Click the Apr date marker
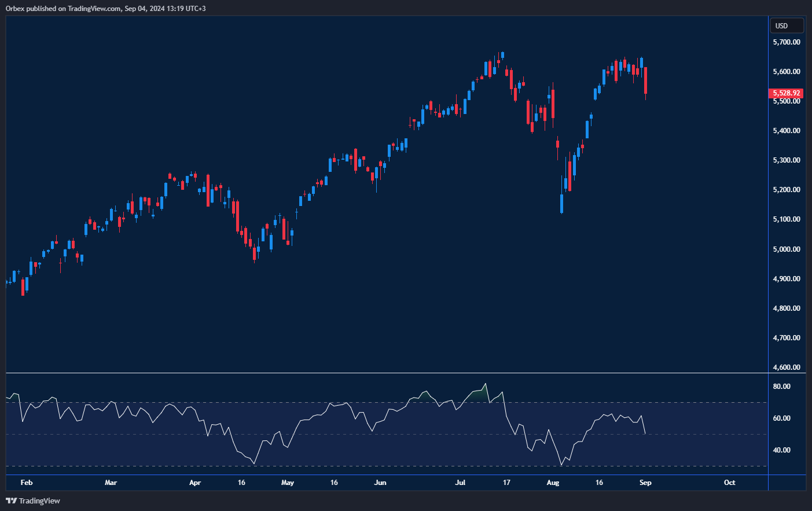The image size is (812, 511). coord(195,483)
